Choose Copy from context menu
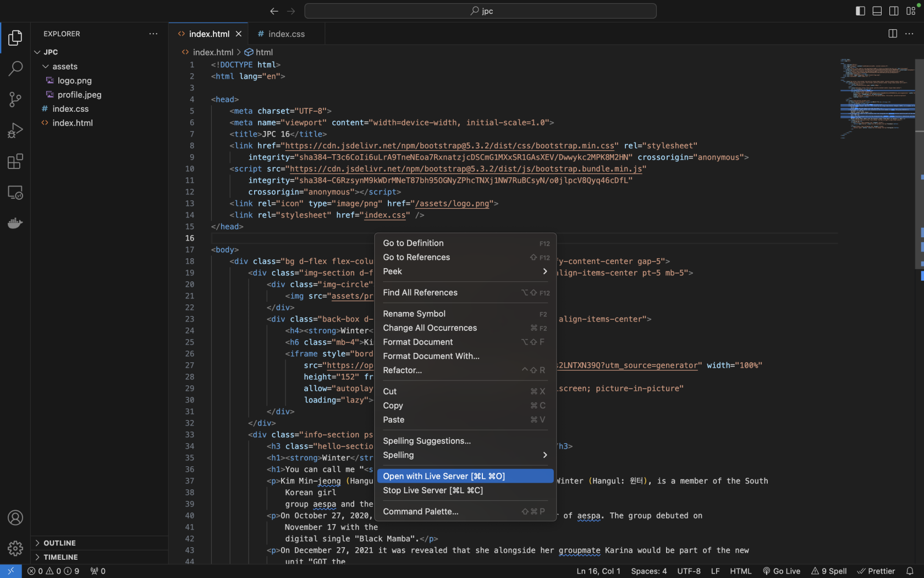 click(465, 406)
